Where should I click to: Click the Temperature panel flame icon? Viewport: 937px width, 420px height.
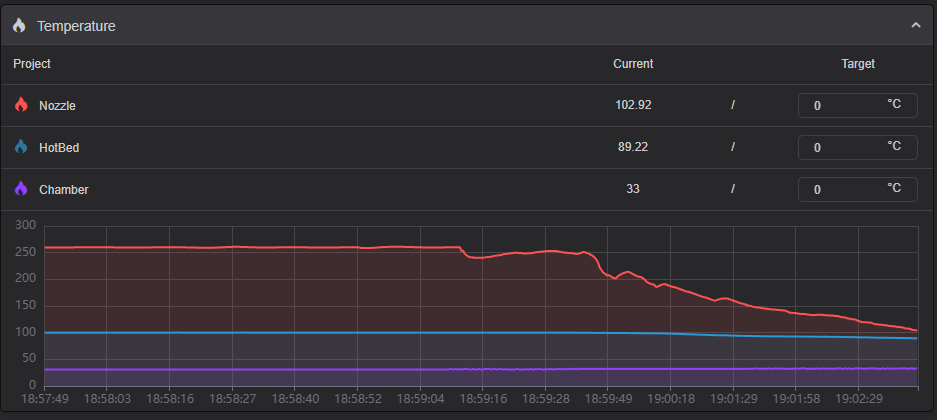[x=20, y=26]
